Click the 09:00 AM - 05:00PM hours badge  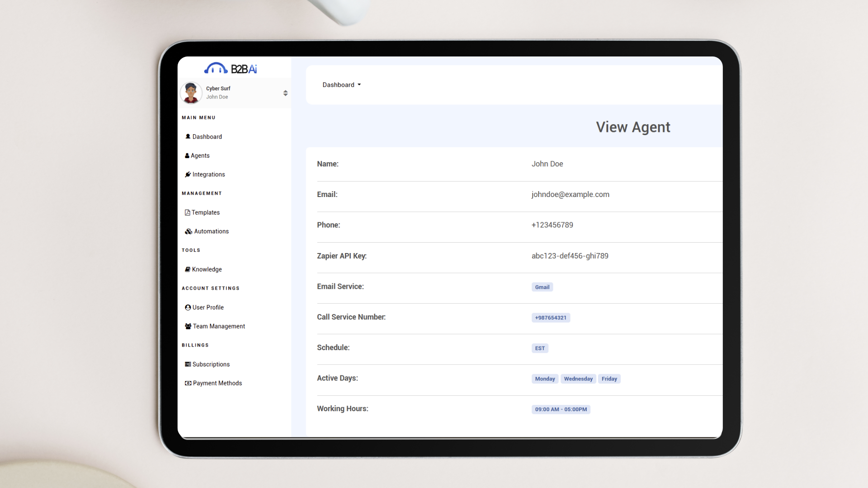[x=561, y=410]
